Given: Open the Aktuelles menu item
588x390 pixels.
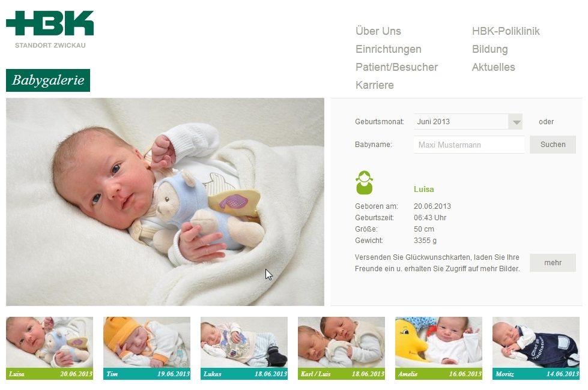Looking at the screenshot, I should point(493,67).
